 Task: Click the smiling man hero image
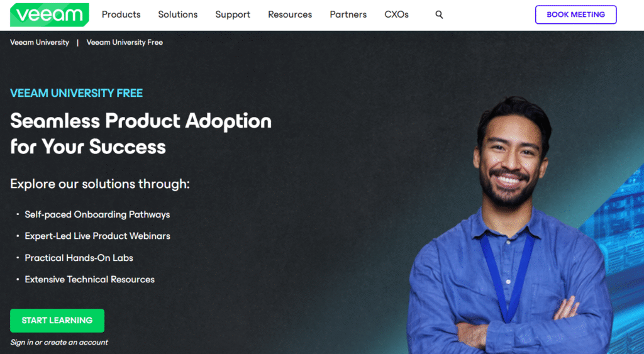[x=509, y=226]
